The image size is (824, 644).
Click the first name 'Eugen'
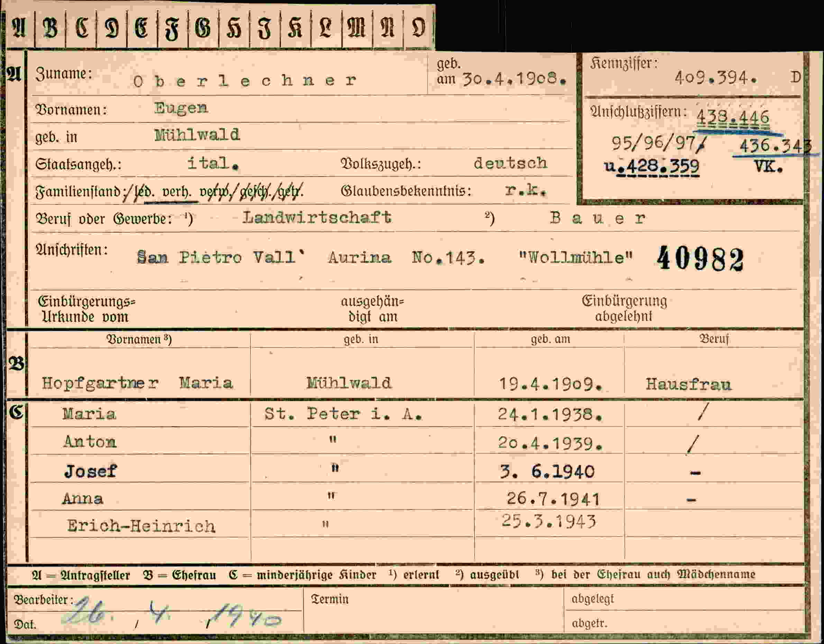pos(181,109)
